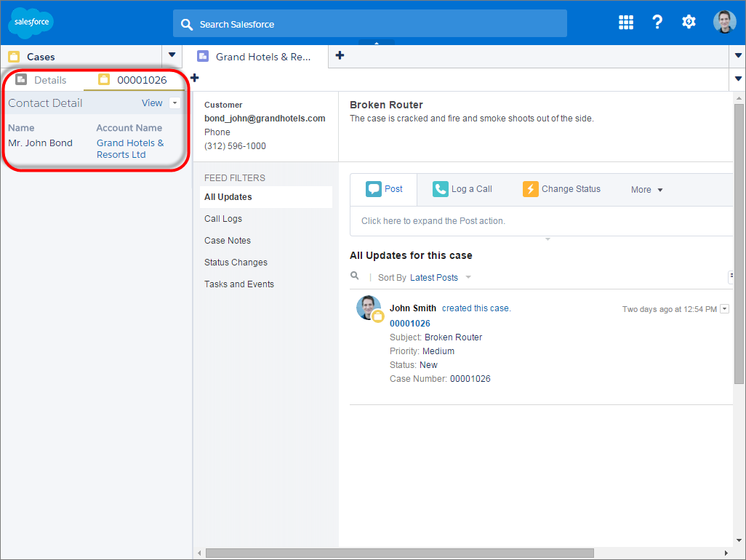Open the Cases navigation dropdown arrow
Screen dimensions: 746x560
point(172,55)
